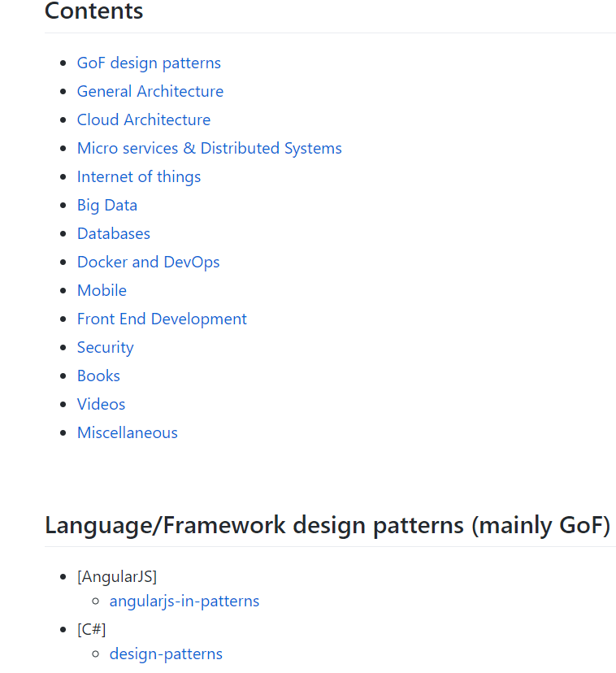Viewport: 616px width, 673px height.
Task: Click the Language/Framework design patterns heading
Action: click(x=328, y=525)
